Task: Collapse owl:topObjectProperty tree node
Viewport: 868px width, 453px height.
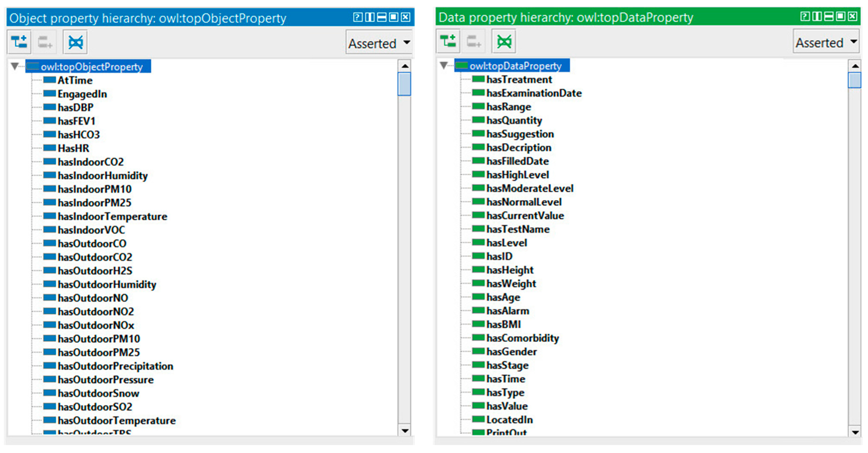Action: [x=15, y=66]
